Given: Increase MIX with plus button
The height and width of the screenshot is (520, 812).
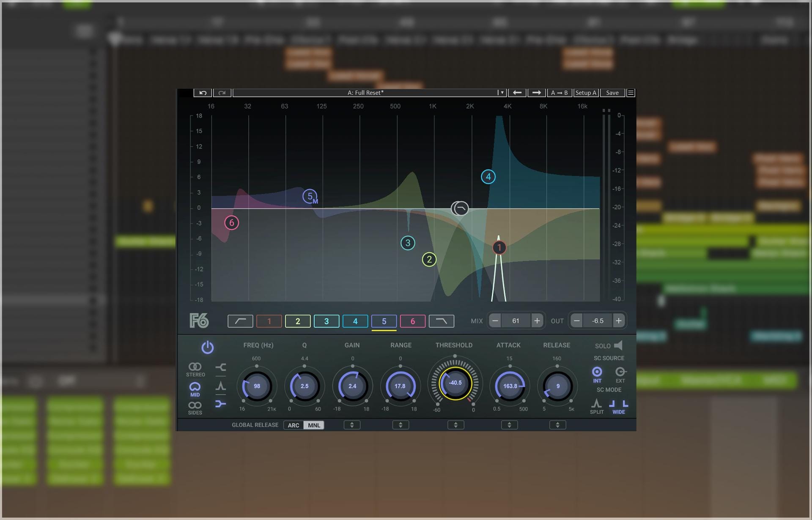Looking at the screenshot, I should click(537, 320).
